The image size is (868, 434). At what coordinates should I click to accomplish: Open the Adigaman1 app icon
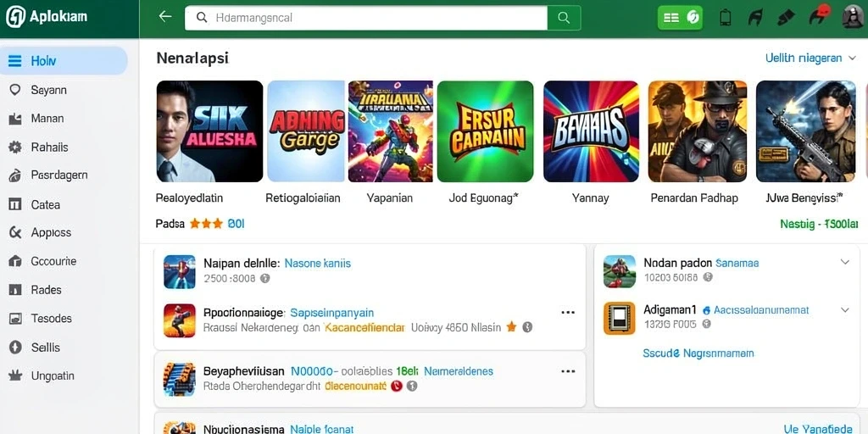click(x=620, y=319)
